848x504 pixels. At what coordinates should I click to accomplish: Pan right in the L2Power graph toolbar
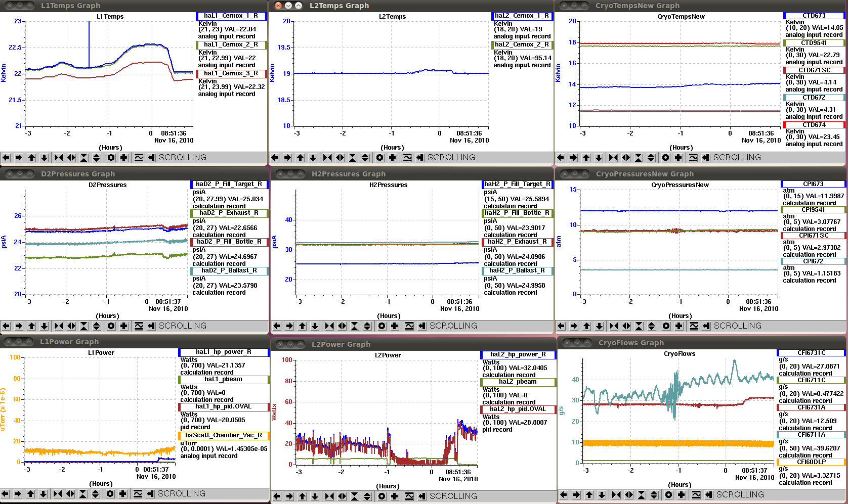click(x=289, y=496)
